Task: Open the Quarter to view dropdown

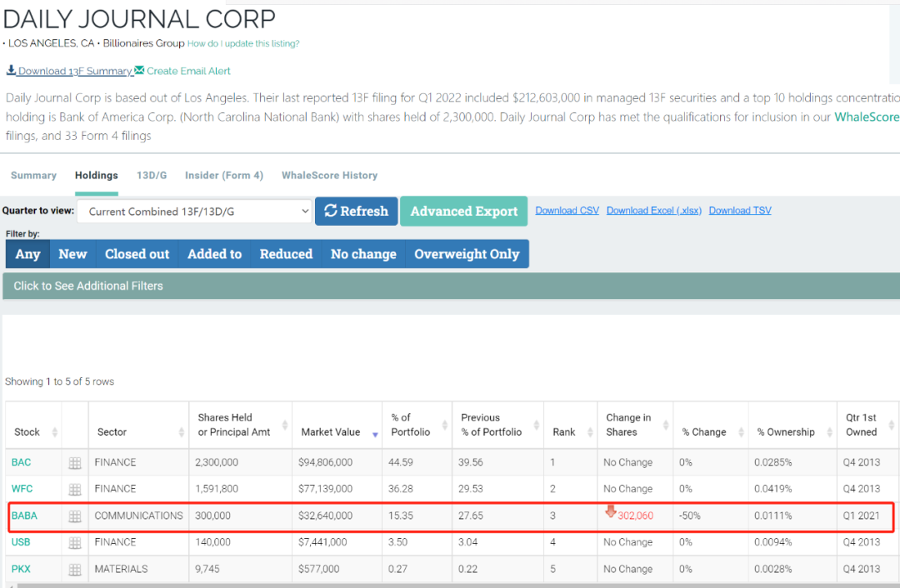Action: click(194, 212)
